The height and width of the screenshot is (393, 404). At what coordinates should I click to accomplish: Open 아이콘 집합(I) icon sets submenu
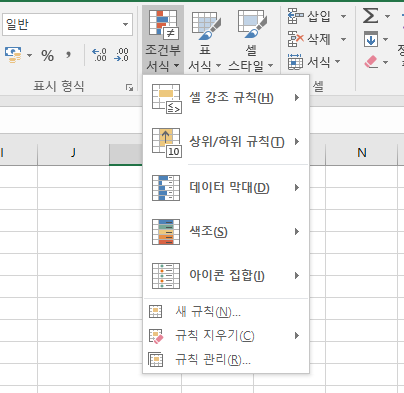[x=226, y=276]
